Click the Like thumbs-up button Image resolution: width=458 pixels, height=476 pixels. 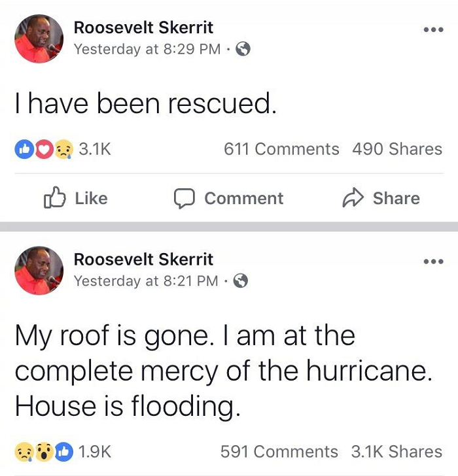(75, 198)
